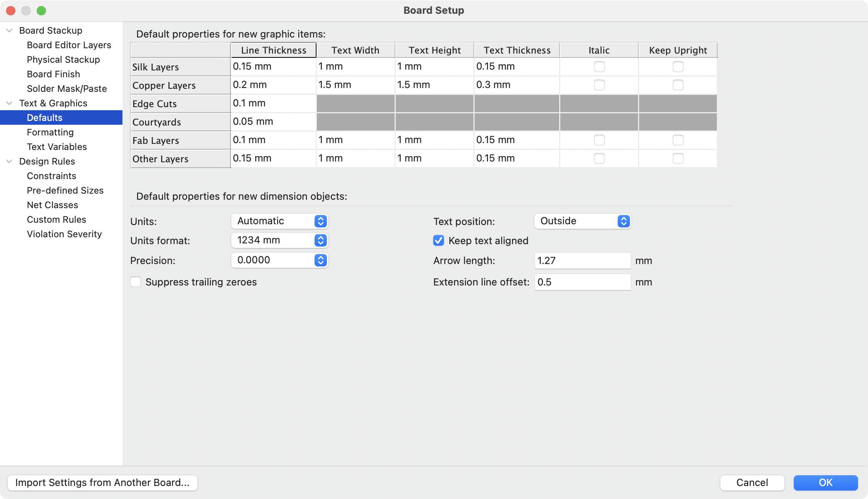Collapse the Text & Graphics tree section

(10, 103)
